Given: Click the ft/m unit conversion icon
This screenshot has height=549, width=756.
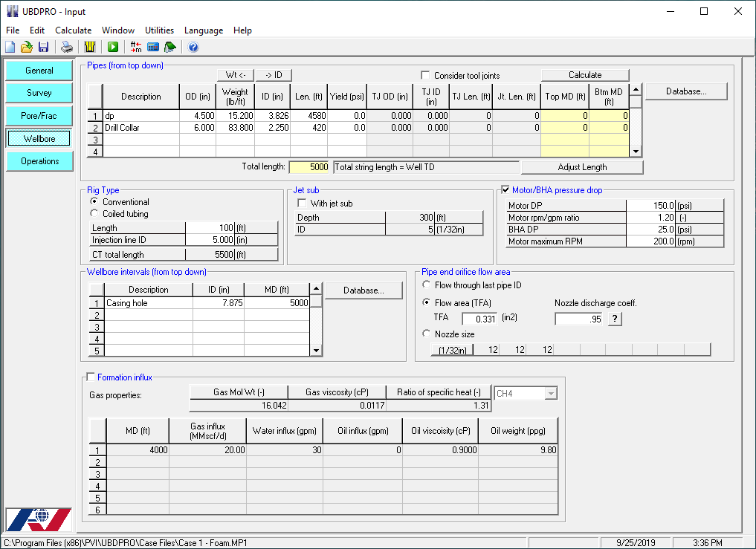Looking at the screenshot, I should (x=136, y=47).
